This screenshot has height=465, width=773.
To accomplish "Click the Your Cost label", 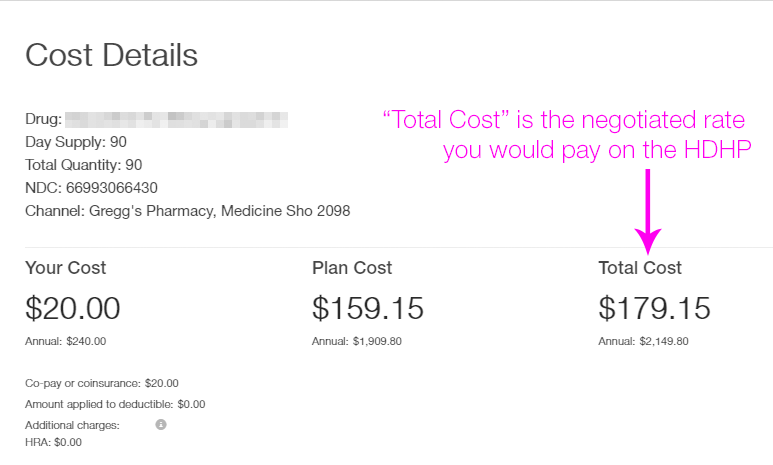I will (66, 268).
